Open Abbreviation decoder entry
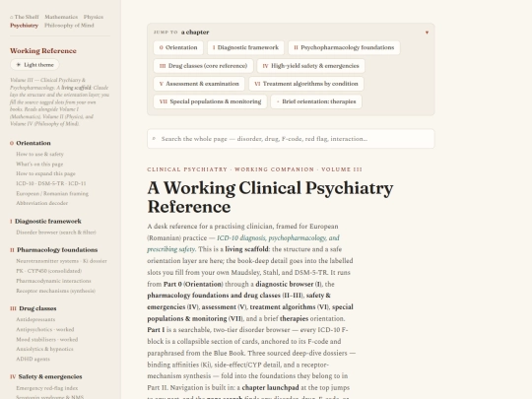The height and width of the screenshot is (399, 532). tap(41, 203)
